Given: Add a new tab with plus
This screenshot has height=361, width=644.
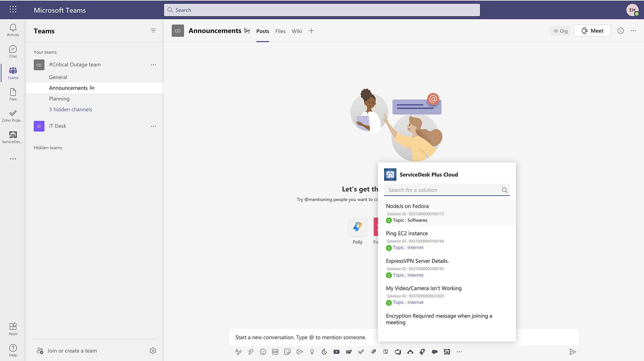Looking at the screenshot, I should point(311,31).
